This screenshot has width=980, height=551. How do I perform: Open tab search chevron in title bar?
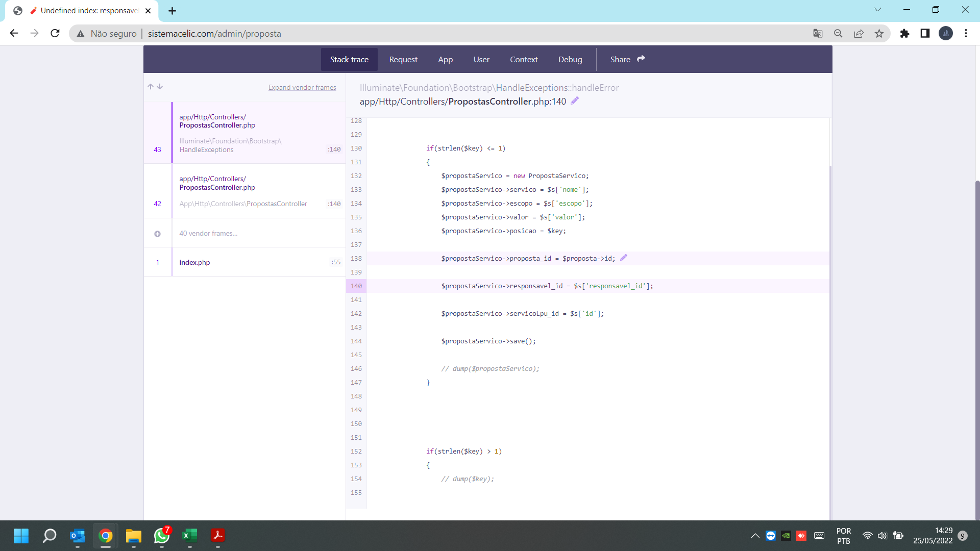click(x=877, y=10)
